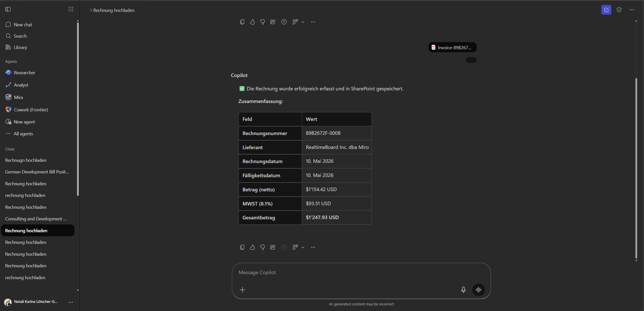Click top clock history icon
The width and height of the screenshot is (644, 311).
point(284,22)
